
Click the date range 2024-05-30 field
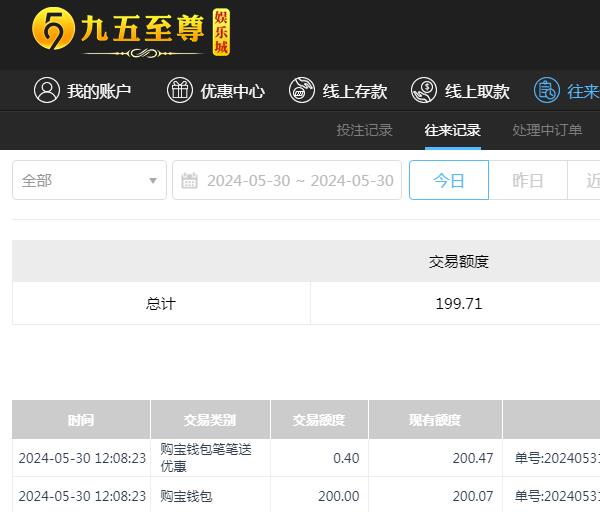click(287, 180)
